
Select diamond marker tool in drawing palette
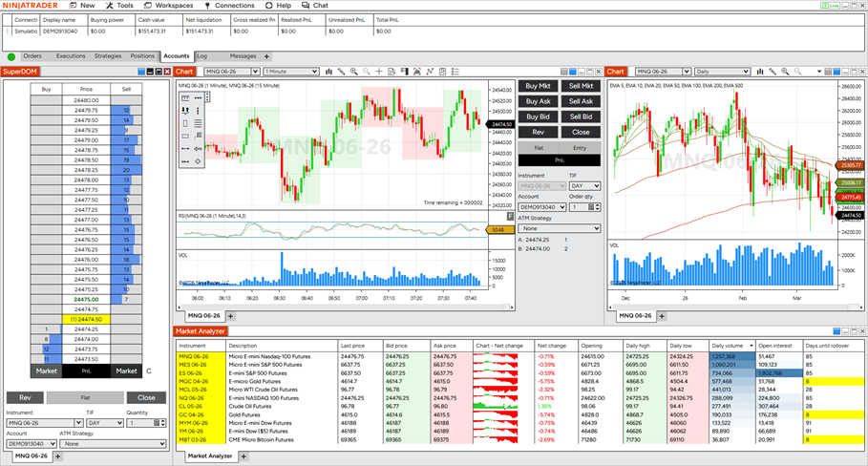coord(199,161)
